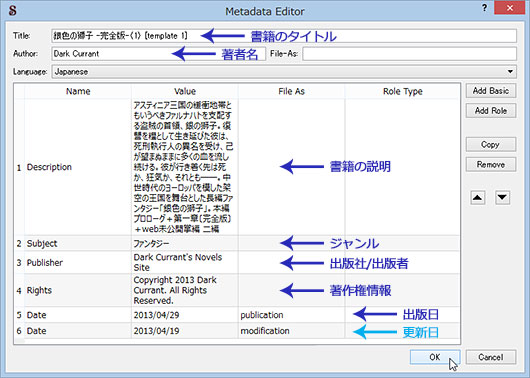Select the Subject row name cell
The height and width of the screenshot is (378, 530).
coord(78,243)
